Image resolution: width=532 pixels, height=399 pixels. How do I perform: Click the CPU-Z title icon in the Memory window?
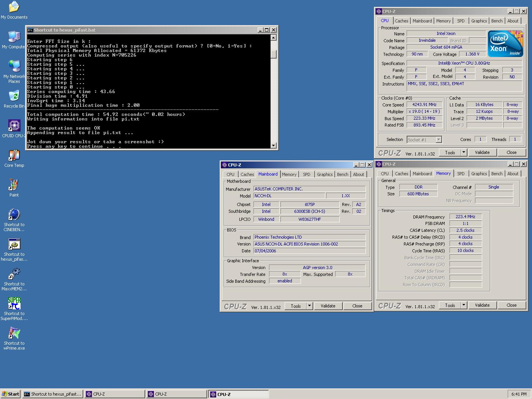[x=378, y=164]
